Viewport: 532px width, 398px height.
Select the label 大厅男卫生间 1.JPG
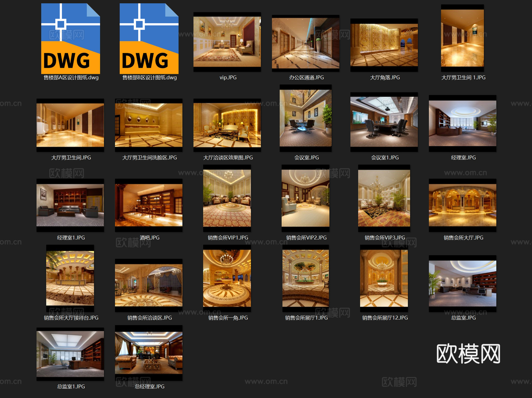click(463, 78)
